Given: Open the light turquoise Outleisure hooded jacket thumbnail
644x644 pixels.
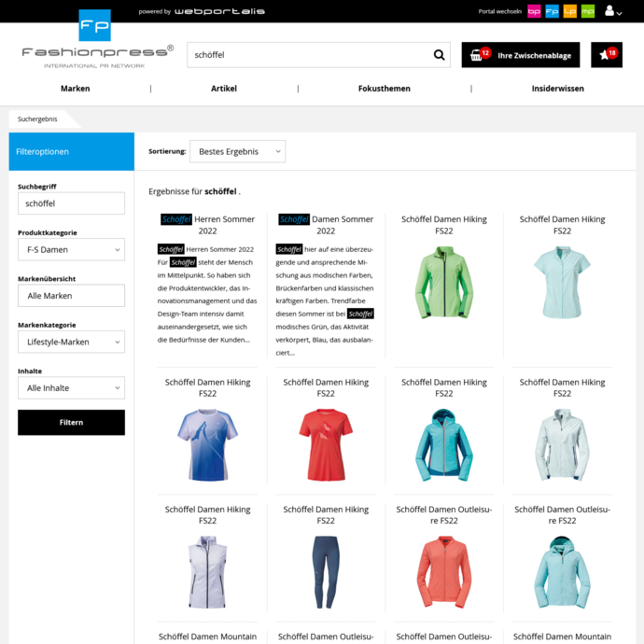Looking at the screenshot, I should click(x=562, y=572).
